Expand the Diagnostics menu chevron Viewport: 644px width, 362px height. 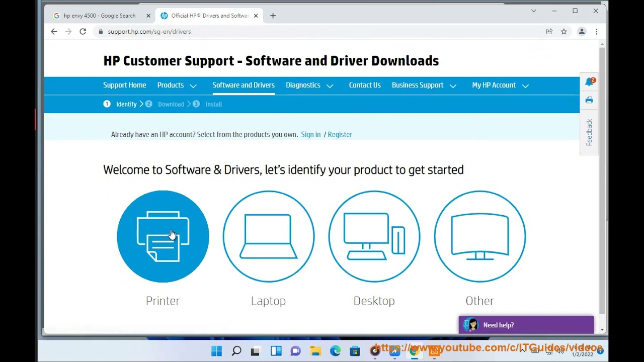pos(330,86)
